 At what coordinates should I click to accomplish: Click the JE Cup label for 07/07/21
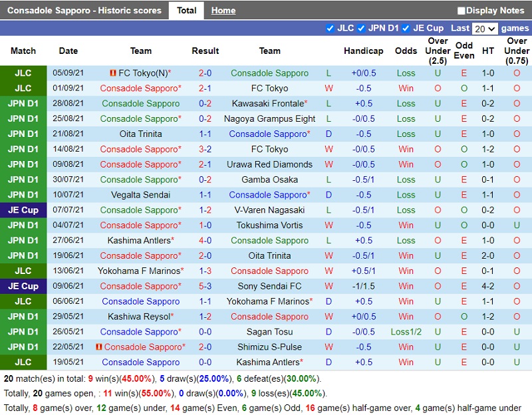click(x=23, y=210)
